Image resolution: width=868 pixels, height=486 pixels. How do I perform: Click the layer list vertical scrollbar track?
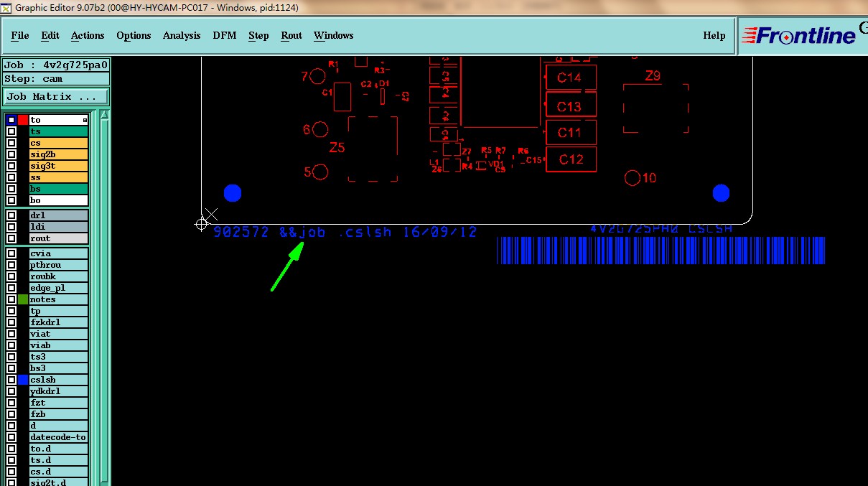[x=104, y=302]
